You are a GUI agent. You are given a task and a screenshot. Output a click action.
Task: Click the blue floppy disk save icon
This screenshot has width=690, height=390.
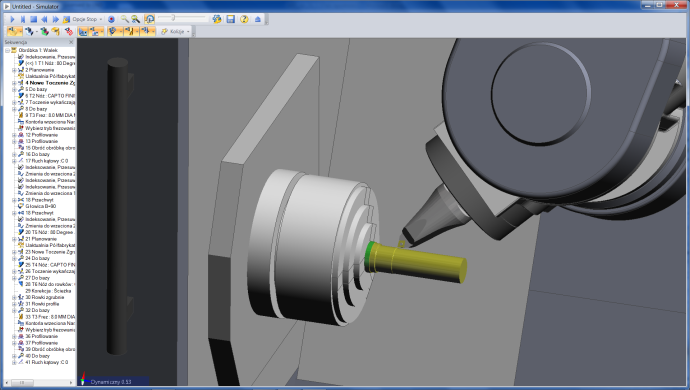231,19
